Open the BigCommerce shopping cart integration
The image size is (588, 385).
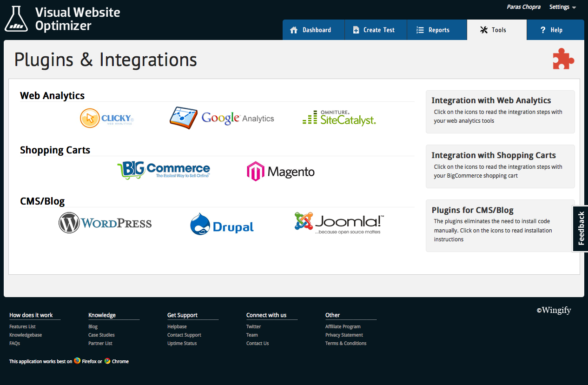pos(164,170)
